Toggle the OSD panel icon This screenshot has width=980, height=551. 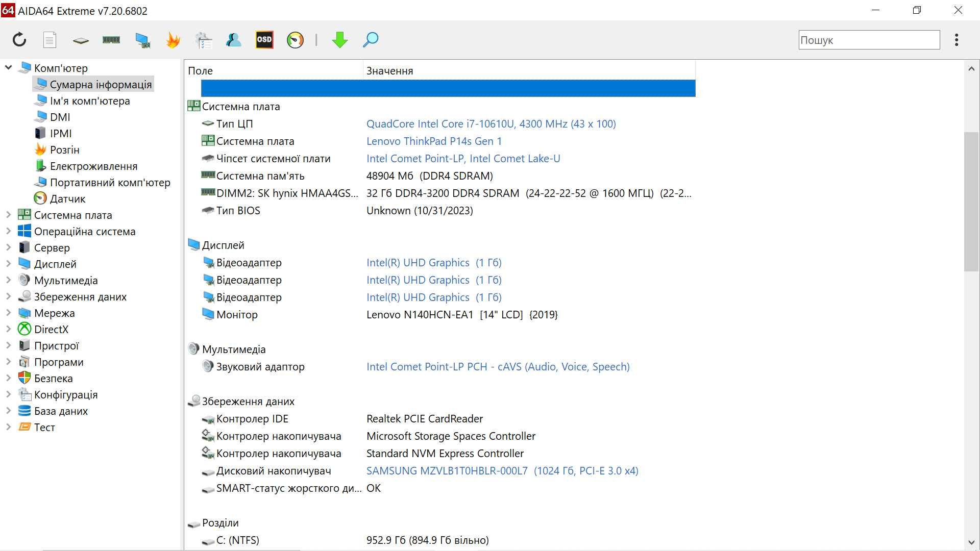tap(264, 40)
